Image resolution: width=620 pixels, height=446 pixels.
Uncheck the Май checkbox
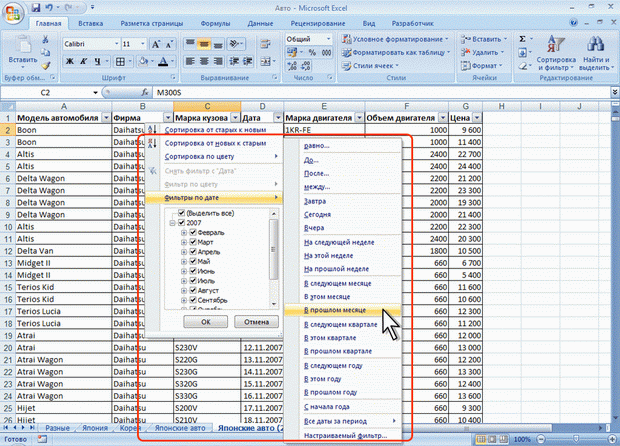(193, 261)
